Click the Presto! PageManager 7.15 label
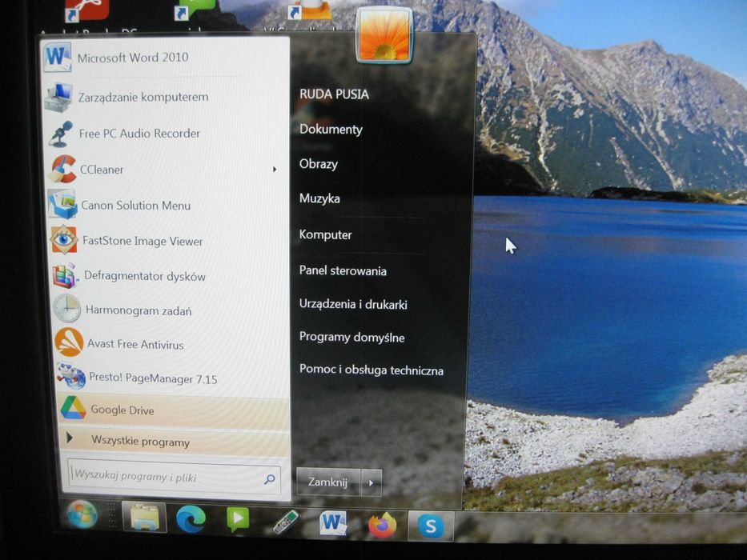The image size is (747, 560). click(x=153, y=378)
